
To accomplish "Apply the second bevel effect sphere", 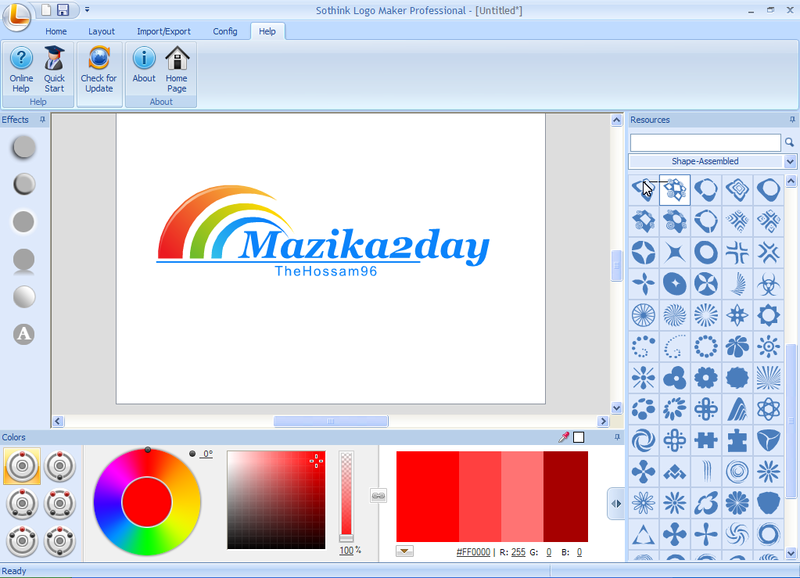I will coord(23,184).
